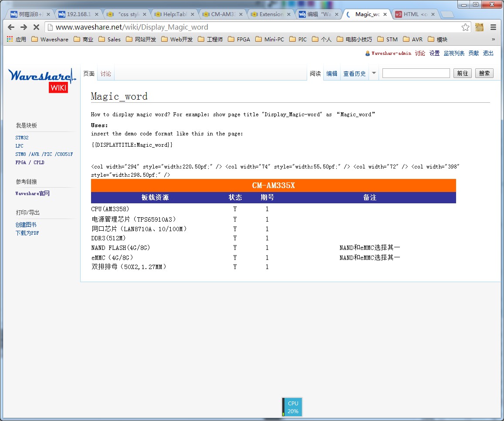Open the Sales bookmarks folder
504x421 pixels.
coord(110,39)
